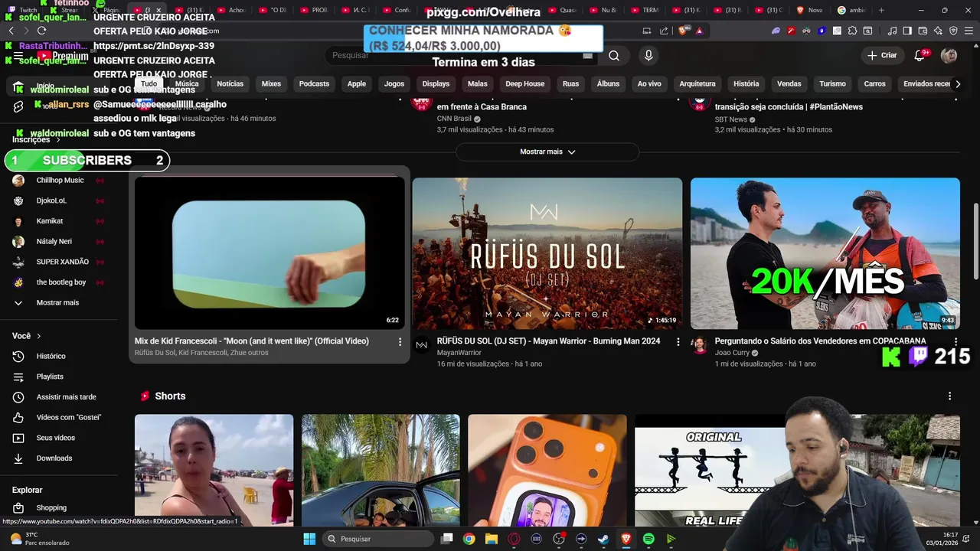Open the car under palm trees Short

pyautogui.click(x=381, y=471)
